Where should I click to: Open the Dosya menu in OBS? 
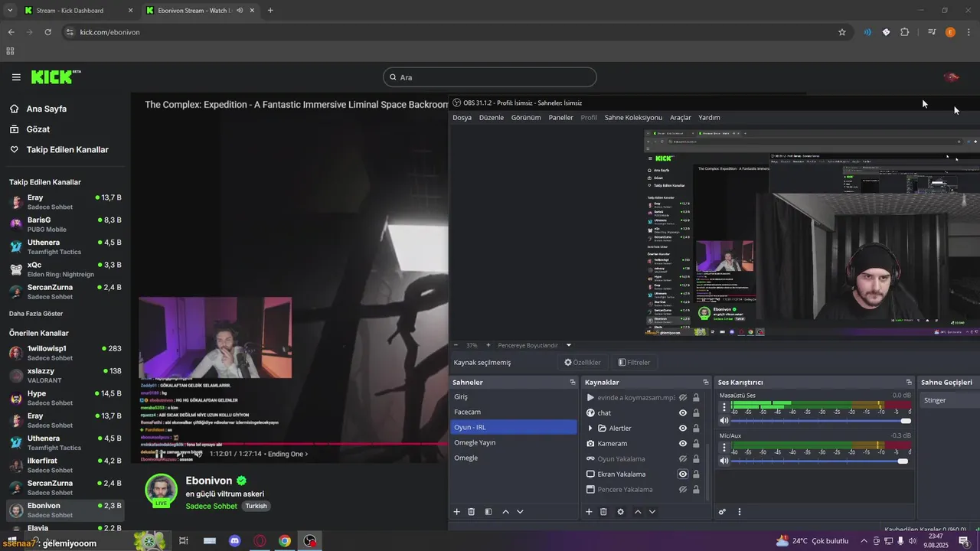(x=462, y=118)
